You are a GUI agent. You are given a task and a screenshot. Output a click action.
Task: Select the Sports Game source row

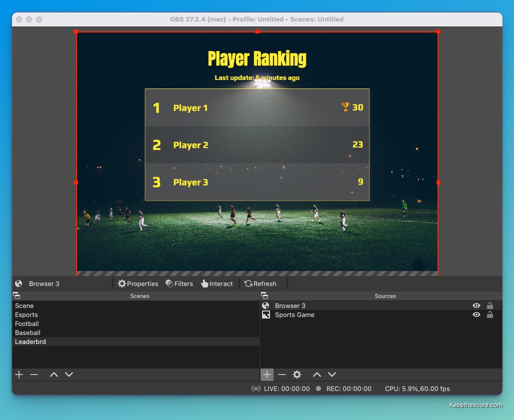pyautogui.click(x=381, y=315)
